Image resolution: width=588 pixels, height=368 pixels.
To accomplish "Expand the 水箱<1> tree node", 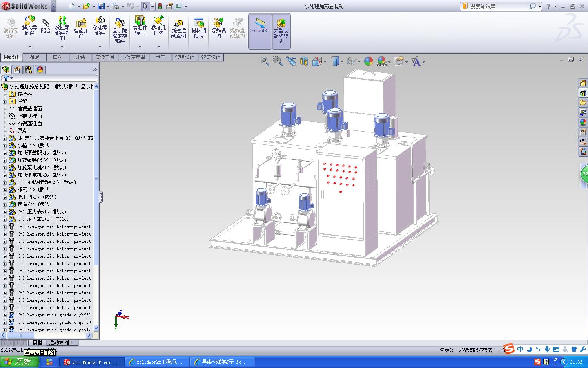I will [4, 146].
